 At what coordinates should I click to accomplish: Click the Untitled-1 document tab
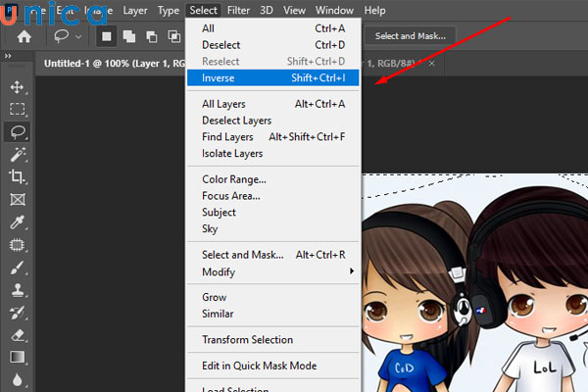pyautogui.click(x=108, y=62)
